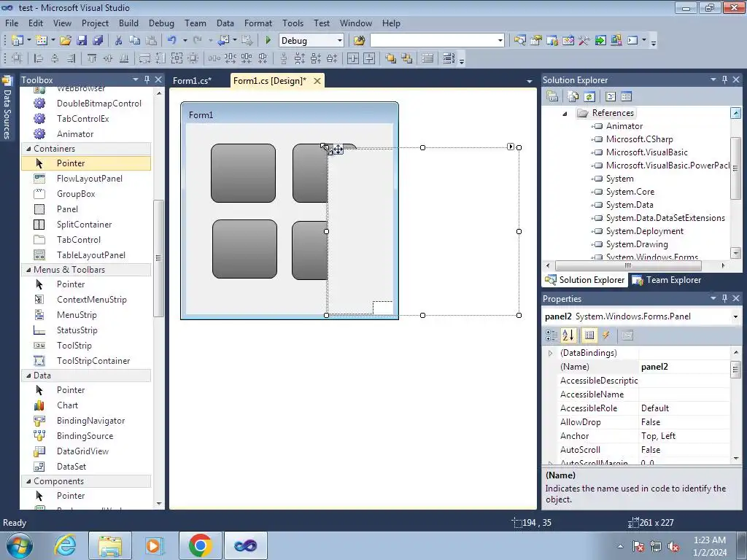Viewport: 747px width, 560px height.
Task: Click the Save toolbar icon
Action: coord(82,41)
